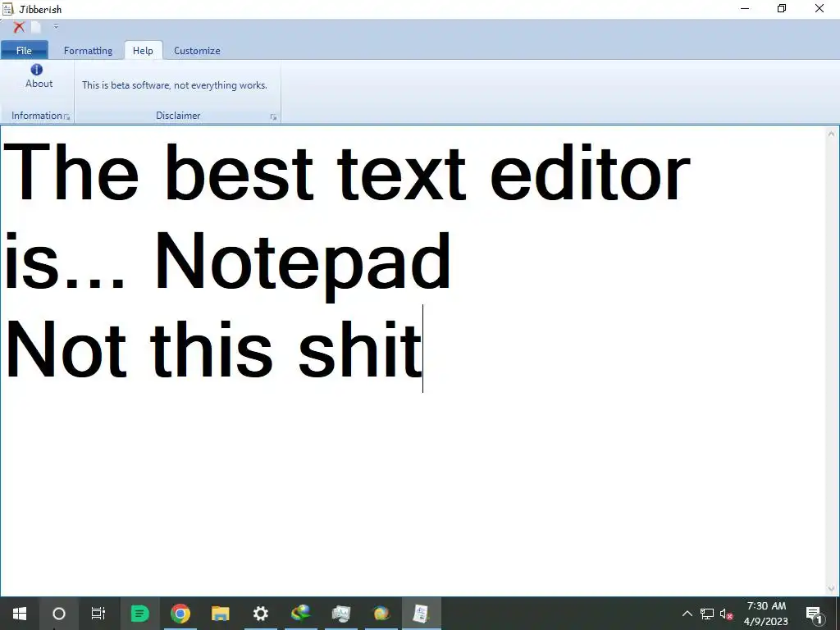The image size is (840, 630).
Task: Expand the Disclaimer group dialog launcher
Action: coord(273,116)
